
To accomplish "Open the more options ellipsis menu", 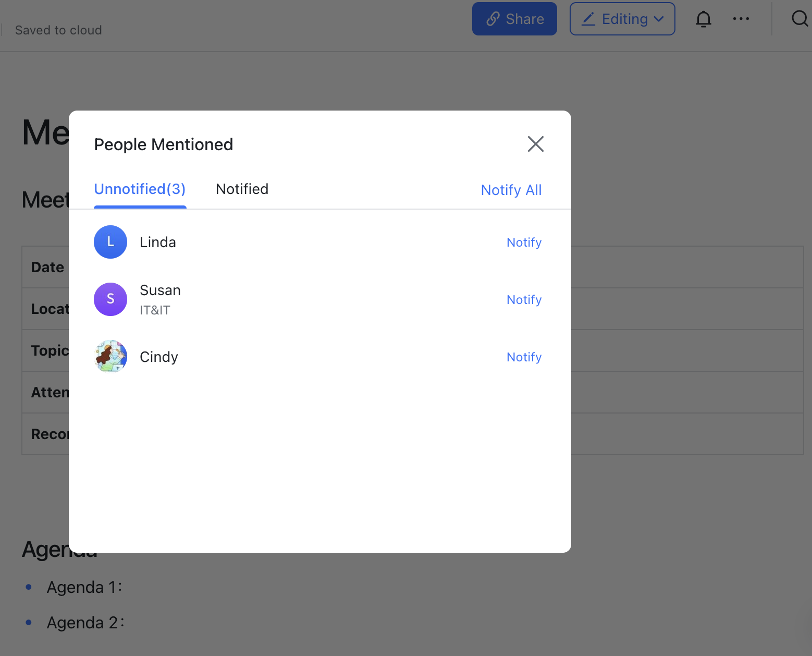I will point(741,19).
